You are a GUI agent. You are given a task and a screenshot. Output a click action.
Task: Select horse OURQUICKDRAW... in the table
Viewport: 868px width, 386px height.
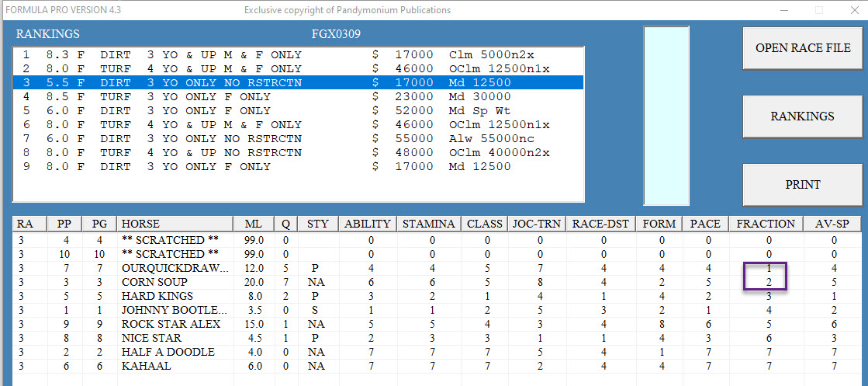[x=175, y=269]
